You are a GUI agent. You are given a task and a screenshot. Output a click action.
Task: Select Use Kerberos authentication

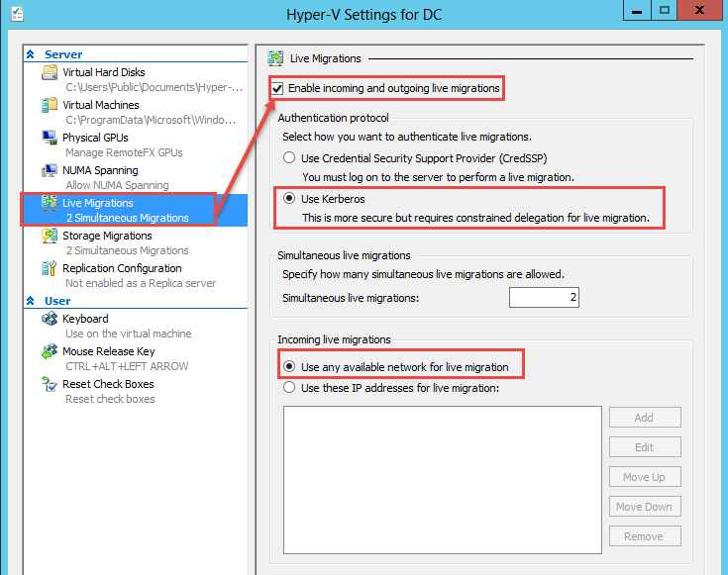tap(289, 198)
